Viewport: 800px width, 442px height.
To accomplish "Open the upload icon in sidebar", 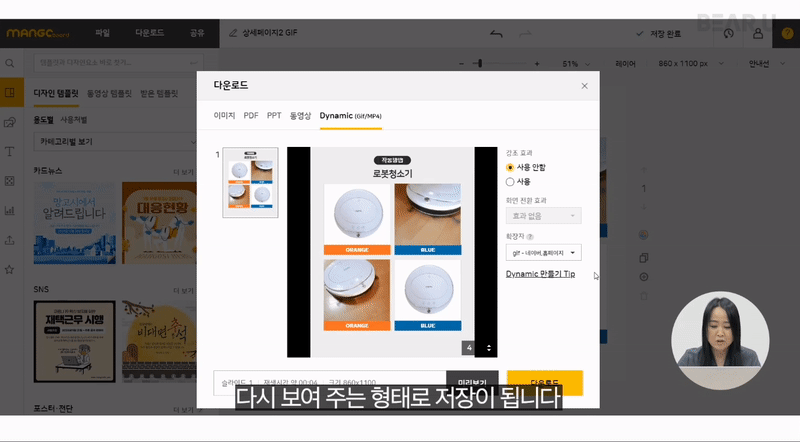I will click(10, 240).
